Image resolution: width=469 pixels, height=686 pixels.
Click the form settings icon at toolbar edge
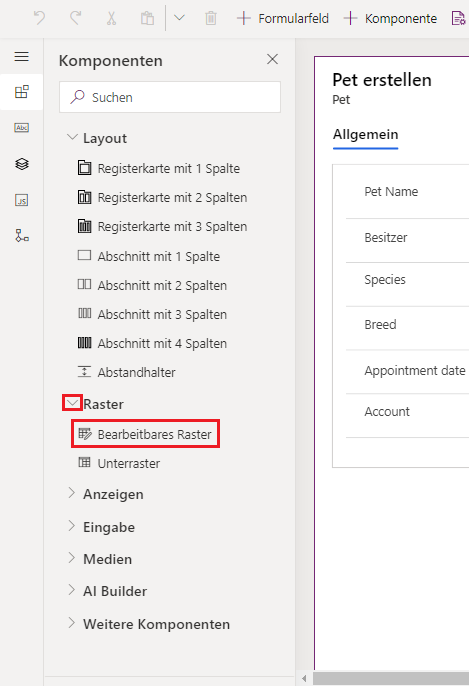point(458,18)
